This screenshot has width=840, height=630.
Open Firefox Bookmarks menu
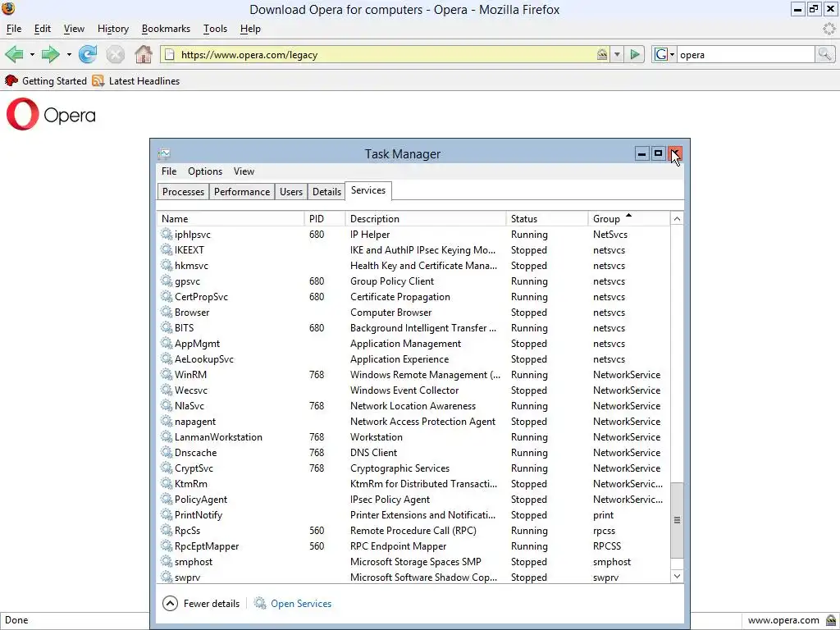166,29
